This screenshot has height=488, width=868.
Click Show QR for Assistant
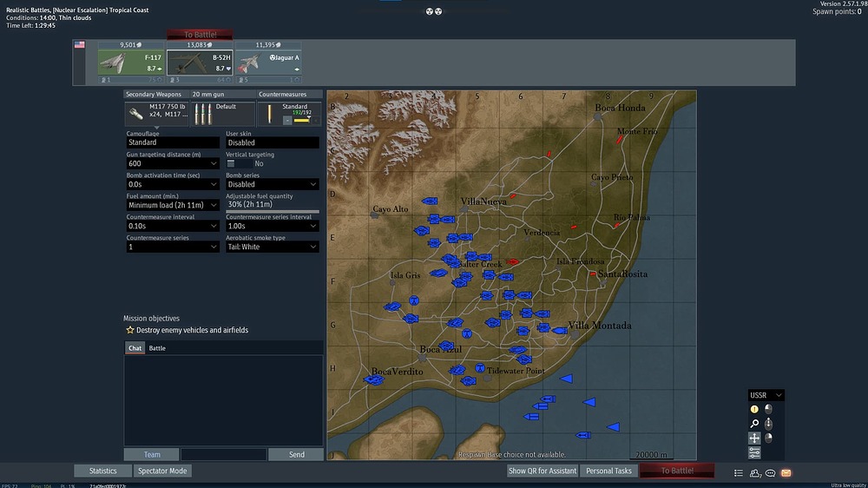click(542, 471)
